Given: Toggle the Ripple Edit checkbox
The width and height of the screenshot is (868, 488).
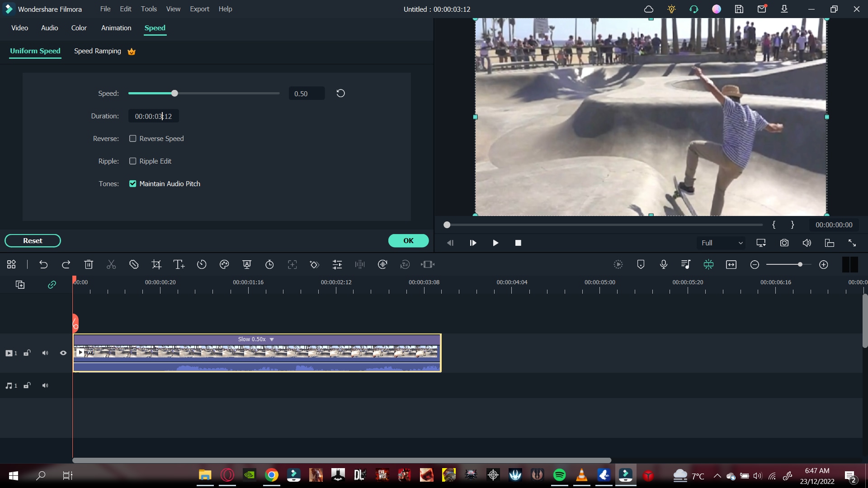Looking at the screenshot, I should (133, 161).
